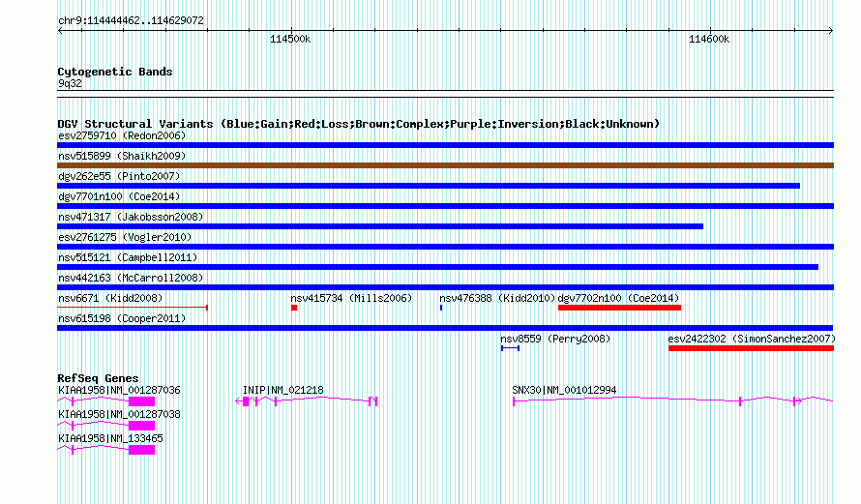Click the 114600k ruler position label
The height and width of the screenshot is (504, 861).
(709, 39)
